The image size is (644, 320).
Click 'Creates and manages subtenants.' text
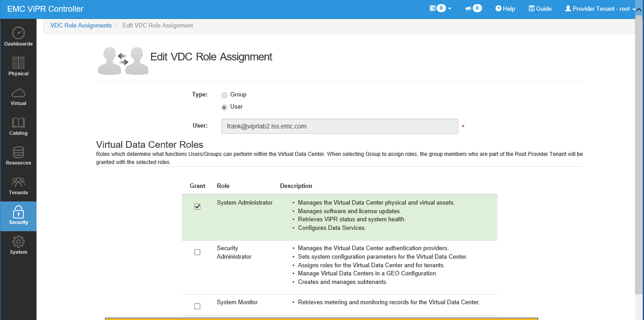(x=343, y=282)
